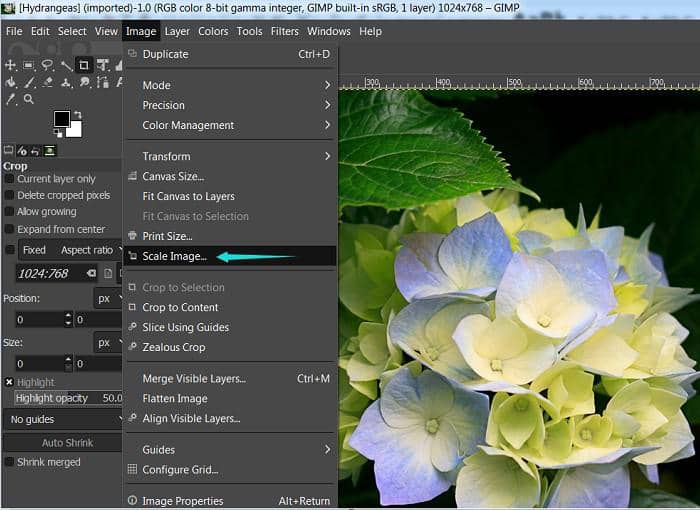Enable Expand from center checkbox

(x=9, y=229)
